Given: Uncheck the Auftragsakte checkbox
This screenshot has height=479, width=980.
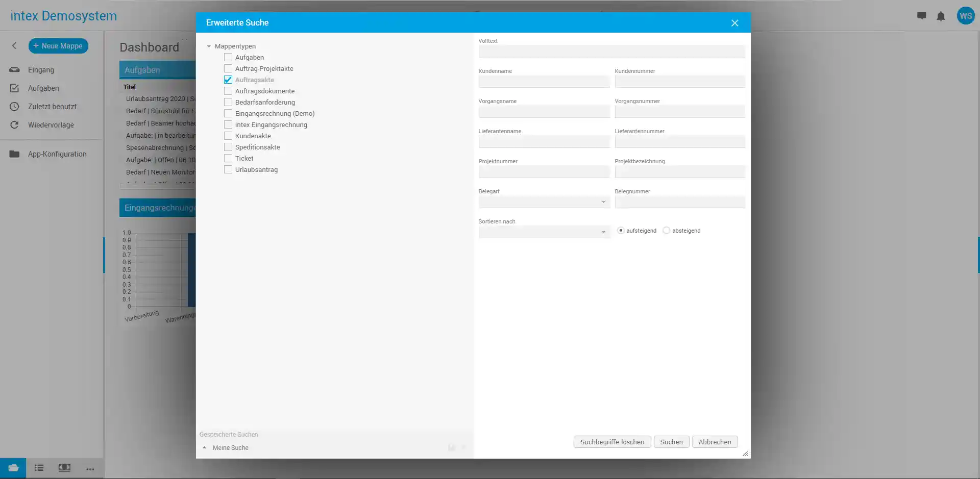Looking at the screenshot, I should pyautogui.click(x=228, y=80).
